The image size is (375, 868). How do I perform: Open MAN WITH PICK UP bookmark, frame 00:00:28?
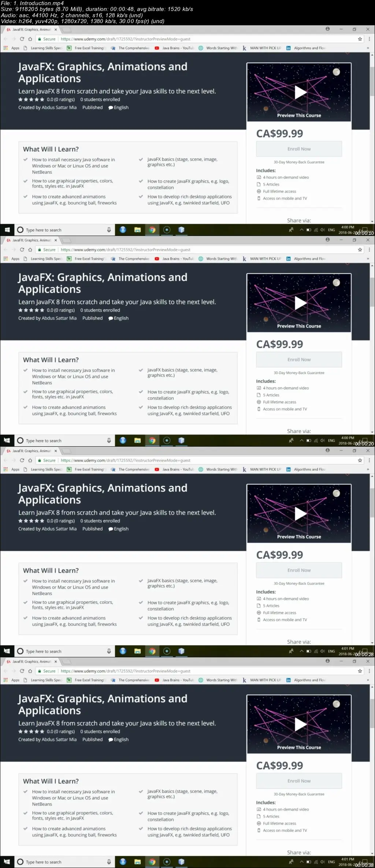coord(262,469)
